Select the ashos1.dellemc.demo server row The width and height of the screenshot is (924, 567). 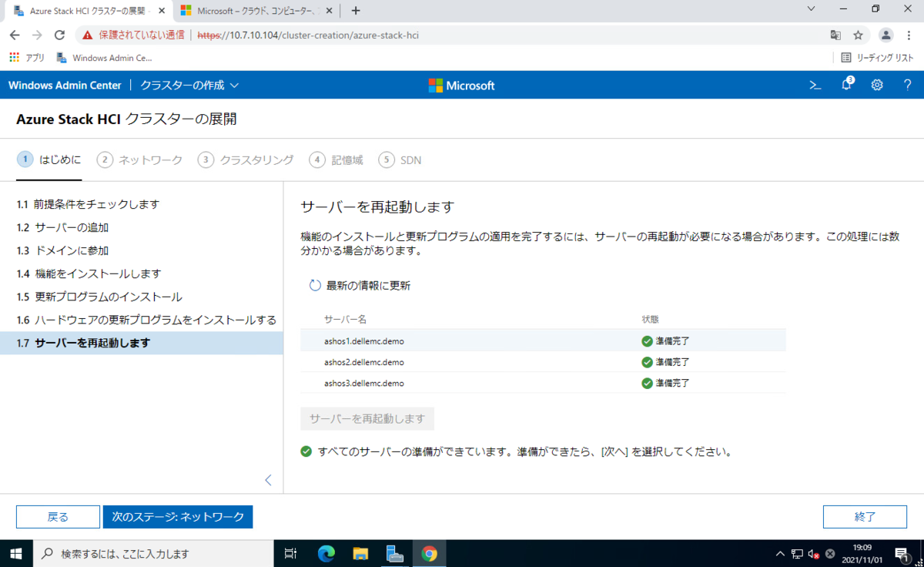coord(543,341)
